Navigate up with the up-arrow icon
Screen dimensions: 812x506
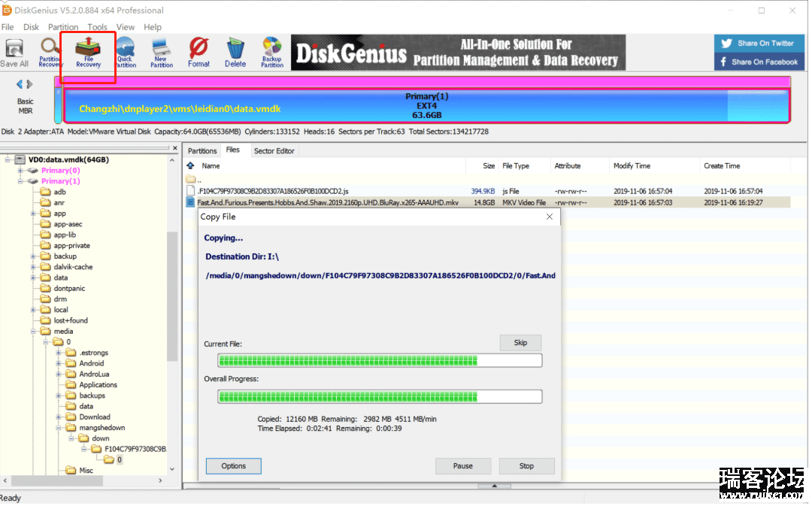[x=190, y=165]
